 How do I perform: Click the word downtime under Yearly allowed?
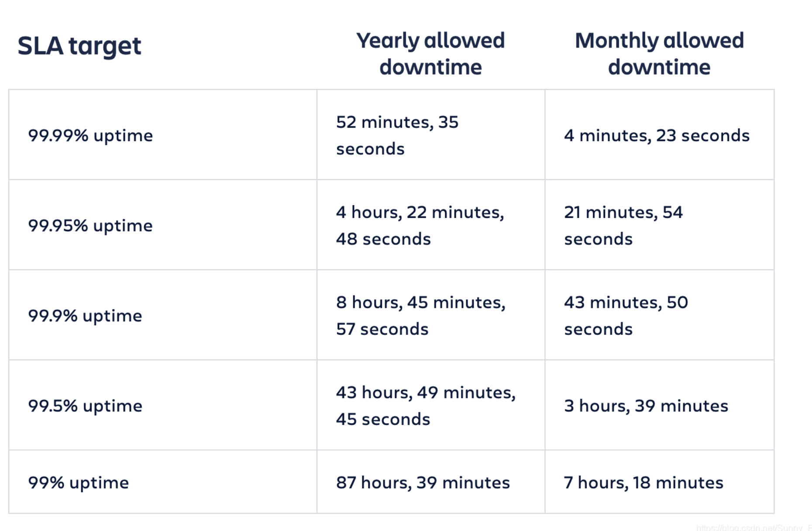point(430,67)
